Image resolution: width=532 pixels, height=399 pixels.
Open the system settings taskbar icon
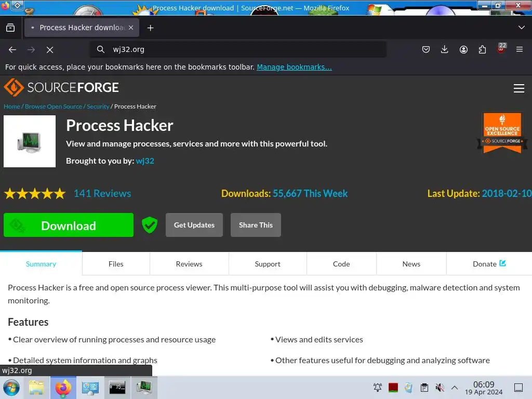[x=90, y=388]
